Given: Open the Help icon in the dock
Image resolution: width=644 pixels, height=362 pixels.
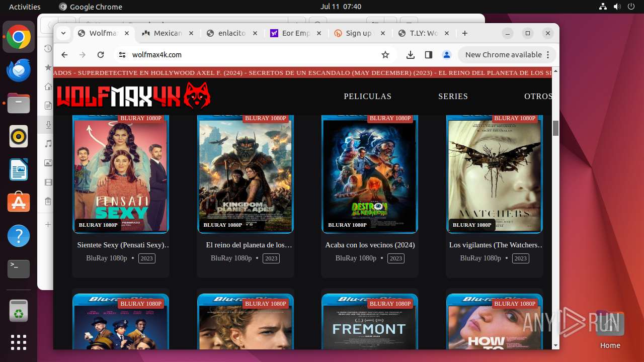Looking at the screenshot, I should (19, 236).
